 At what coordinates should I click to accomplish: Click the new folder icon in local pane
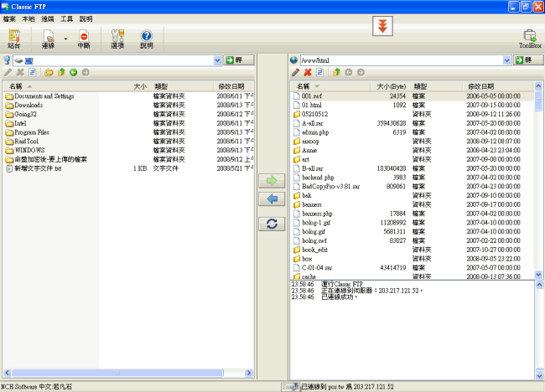click(x=49, y=73)
